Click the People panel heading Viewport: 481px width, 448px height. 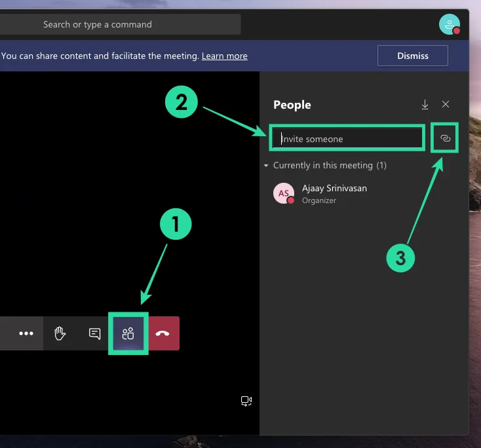pyautogui.click(x=292, y=105)
